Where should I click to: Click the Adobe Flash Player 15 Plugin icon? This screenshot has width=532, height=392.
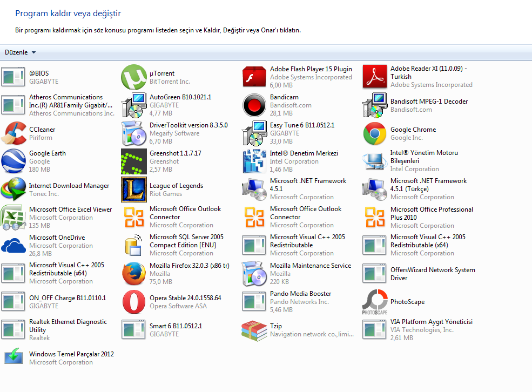click(254, 77)
